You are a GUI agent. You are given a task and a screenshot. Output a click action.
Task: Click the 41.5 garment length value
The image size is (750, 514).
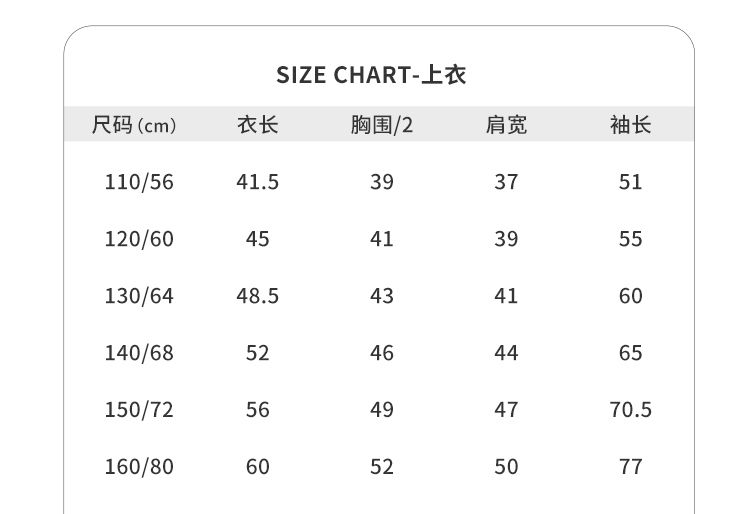258,182
